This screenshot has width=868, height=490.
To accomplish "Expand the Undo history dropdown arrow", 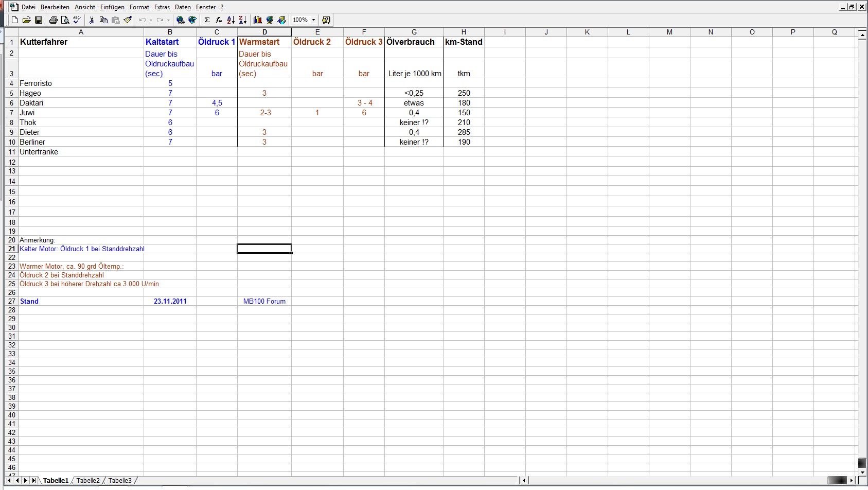I will tap(151, 20).
